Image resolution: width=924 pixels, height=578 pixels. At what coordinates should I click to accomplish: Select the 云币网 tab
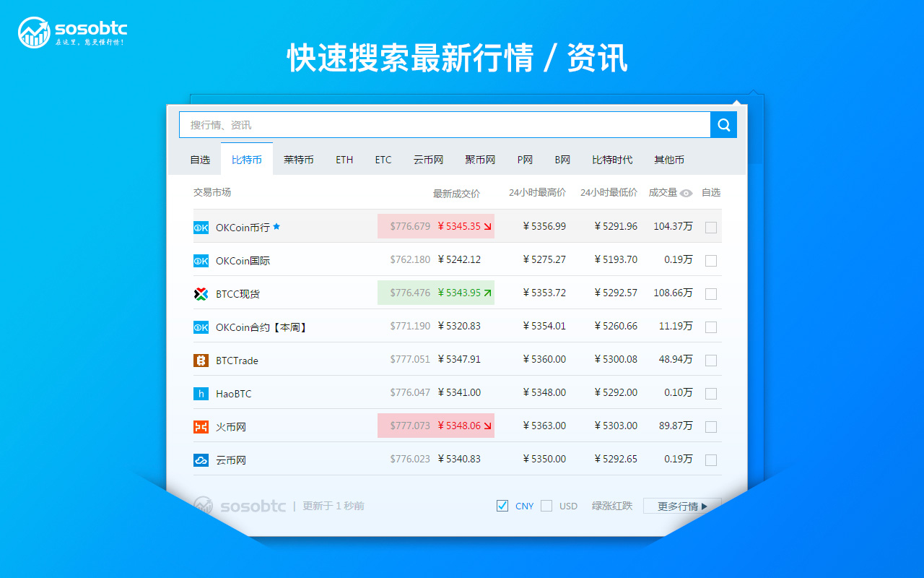(428, 160)
